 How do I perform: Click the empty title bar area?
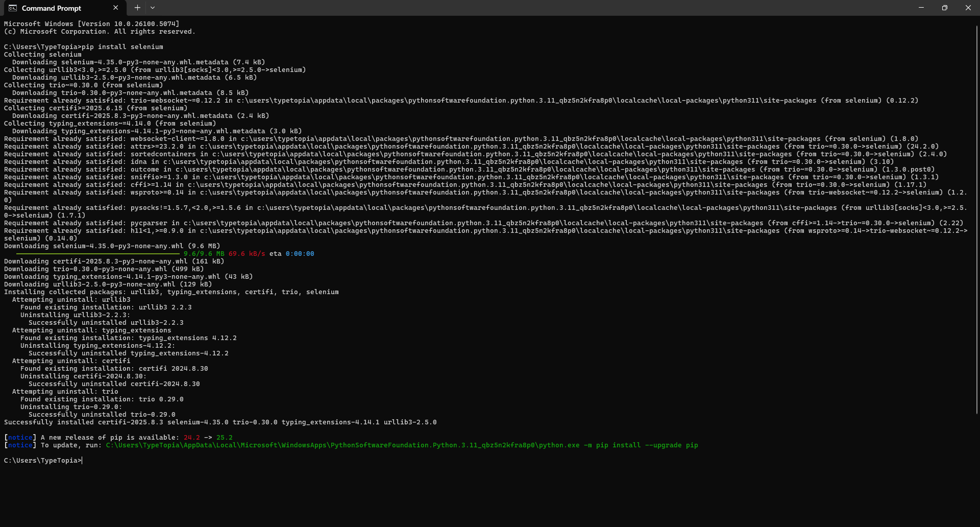(x=510, y=8)
